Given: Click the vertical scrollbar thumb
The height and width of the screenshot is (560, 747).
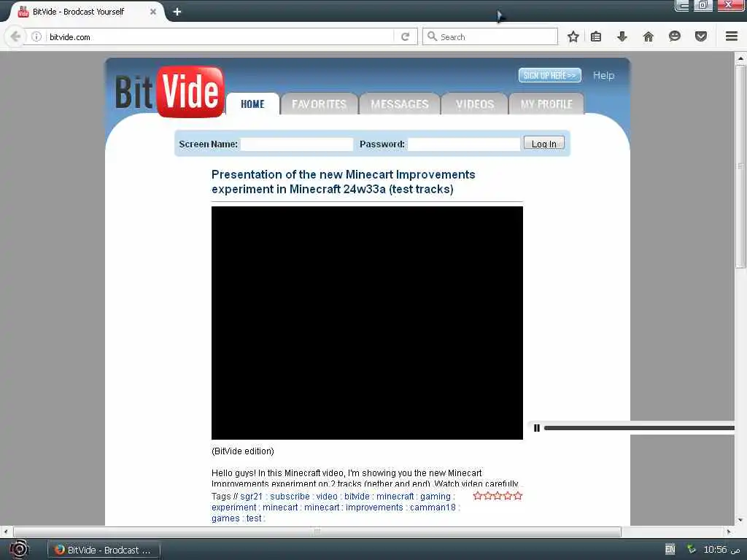Looking at the screenshot, I should 740,167.
